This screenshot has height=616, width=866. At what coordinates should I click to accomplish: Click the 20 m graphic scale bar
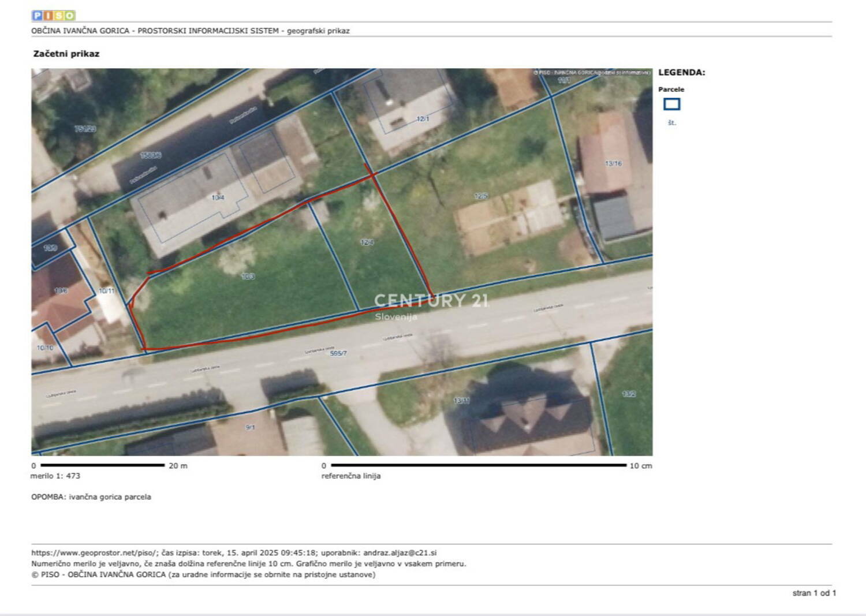(103, 465)
